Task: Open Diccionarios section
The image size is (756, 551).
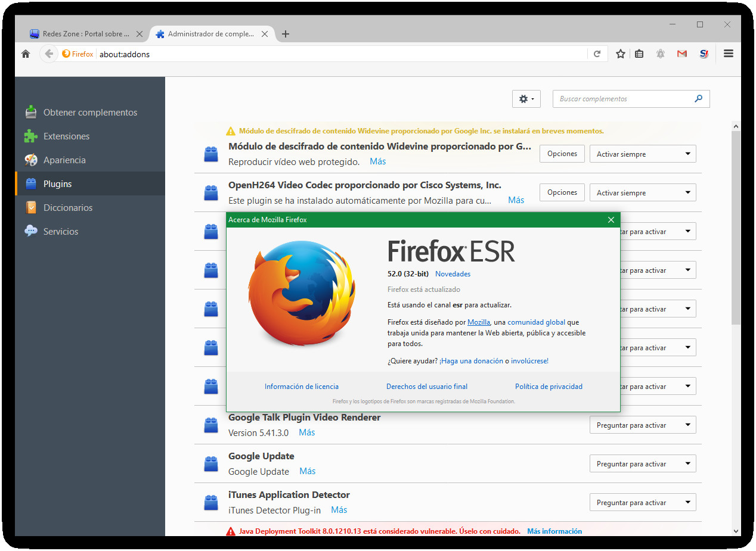Action: tap(90, 207)
